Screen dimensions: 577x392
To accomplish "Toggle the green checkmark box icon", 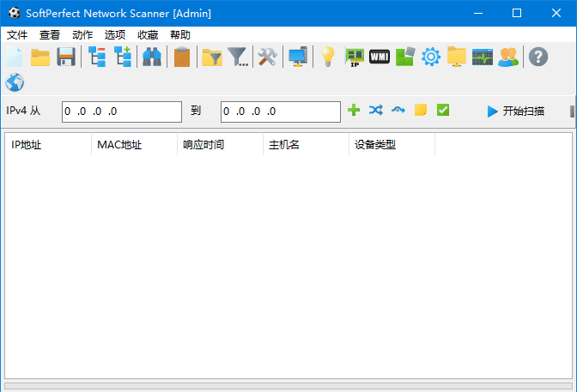I will 443,110.
